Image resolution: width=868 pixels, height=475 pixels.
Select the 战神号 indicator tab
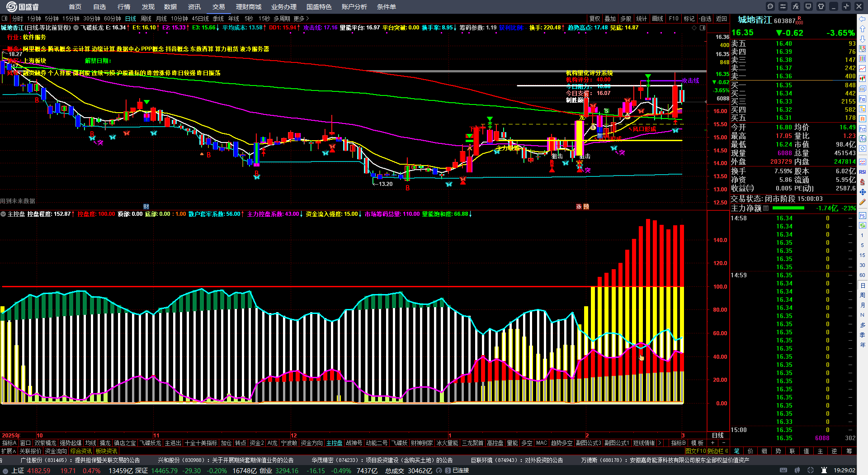(354, 443)
